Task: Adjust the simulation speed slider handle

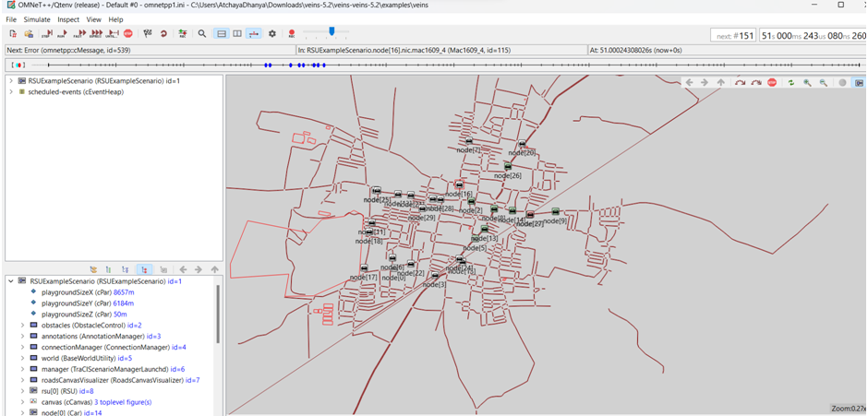Action: coord(332,31)
